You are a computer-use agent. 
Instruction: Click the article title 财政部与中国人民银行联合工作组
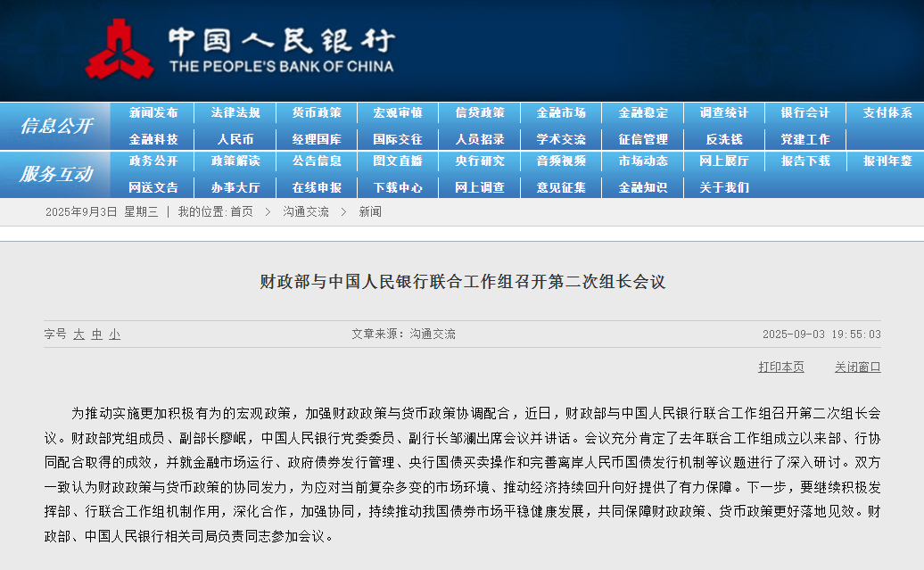463,282
